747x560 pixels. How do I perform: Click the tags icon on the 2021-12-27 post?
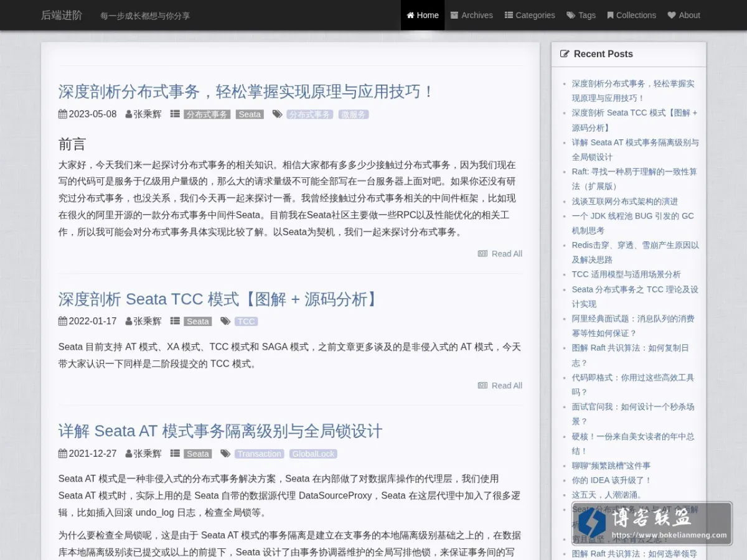coord(226,454)
